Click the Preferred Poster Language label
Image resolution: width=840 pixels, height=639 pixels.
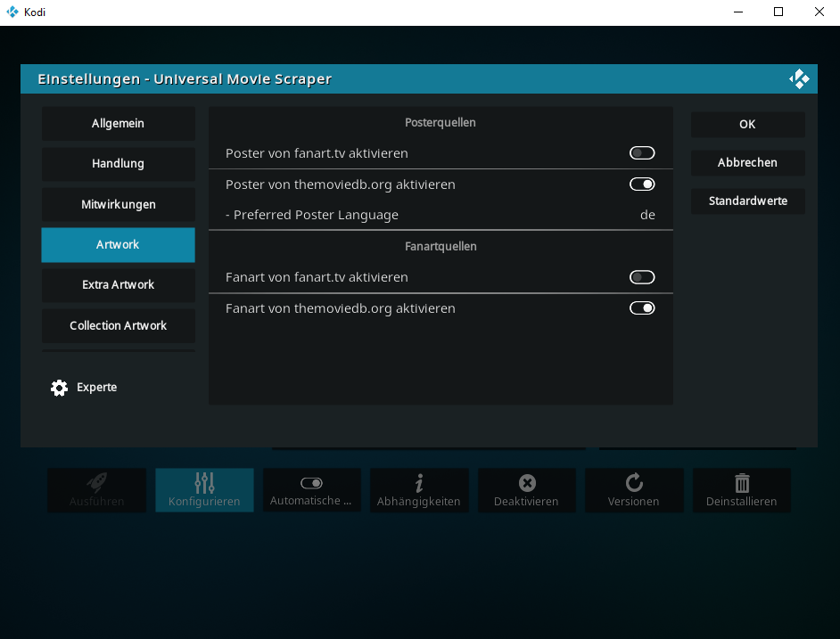pos(312,215)
